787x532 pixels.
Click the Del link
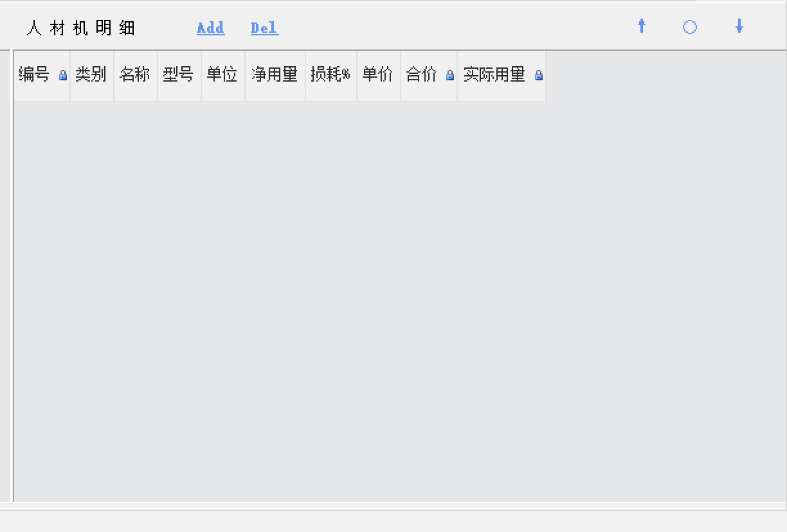pyautogui.click(x=264, y=28)
